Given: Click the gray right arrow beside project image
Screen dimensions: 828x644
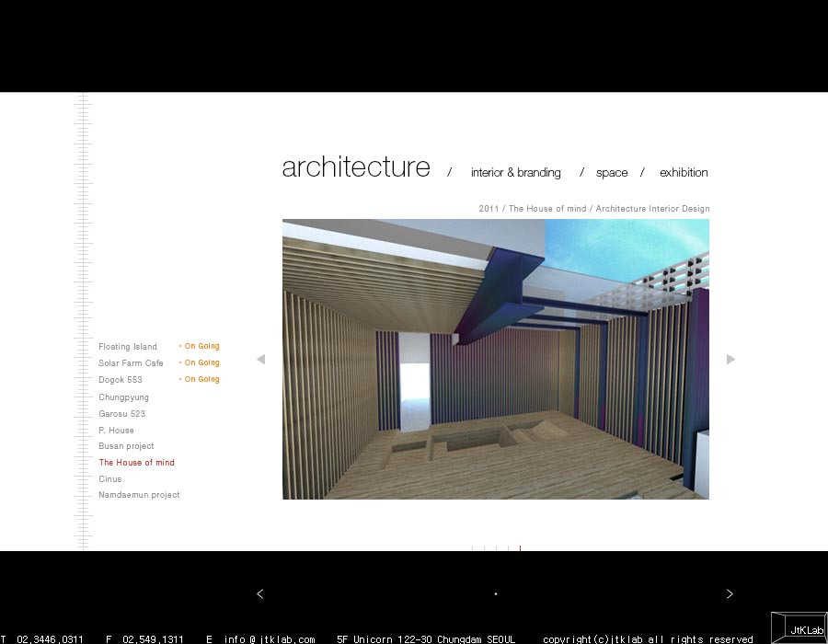Looking at the screenshot, I should click(730, 360).
